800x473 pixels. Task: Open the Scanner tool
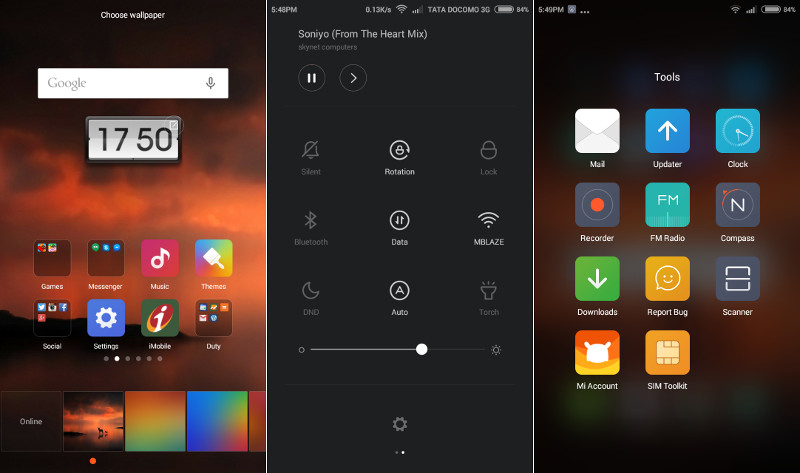tap(737, 279)
